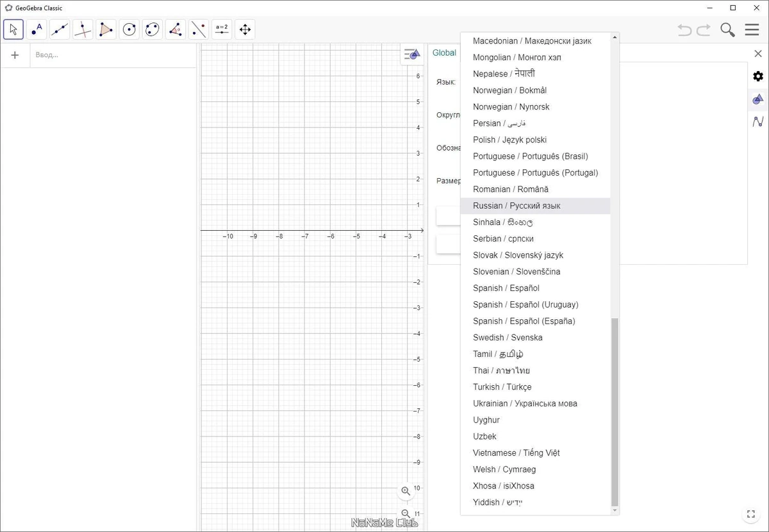Choose Tamil language

(535, 354)
